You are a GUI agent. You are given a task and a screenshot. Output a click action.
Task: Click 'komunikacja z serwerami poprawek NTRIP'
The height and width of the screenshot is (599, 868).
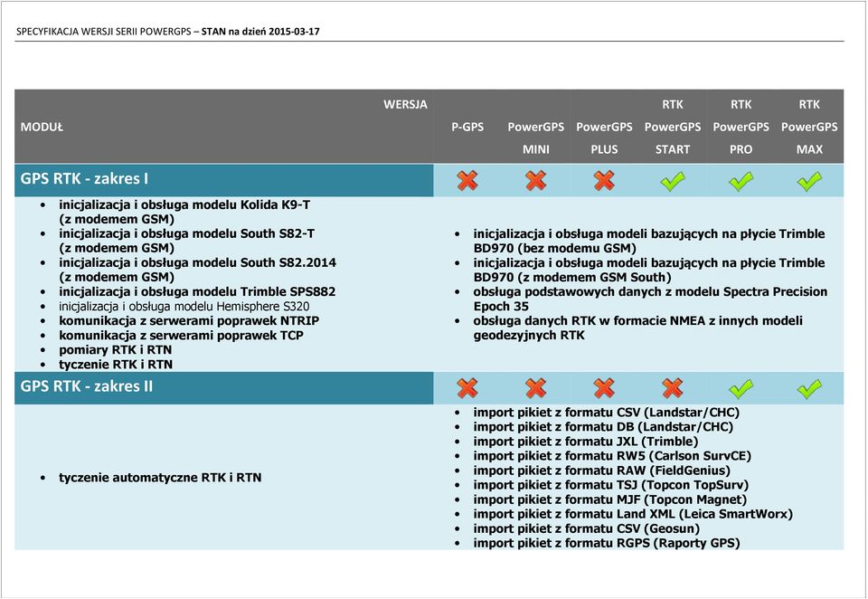tap(189, 321)
